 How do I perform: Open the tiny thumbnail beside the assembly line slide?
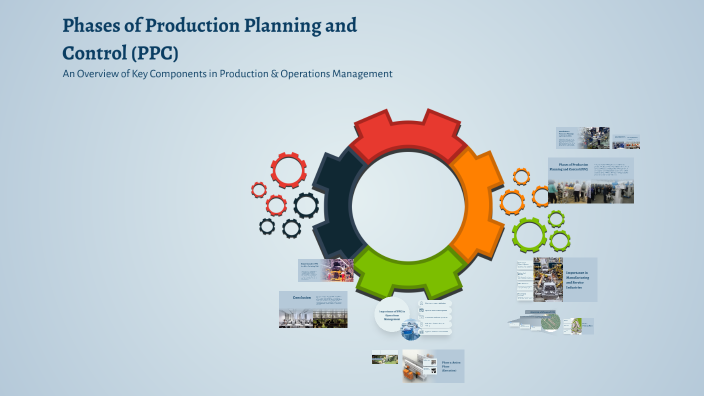[x=626, y=141]
